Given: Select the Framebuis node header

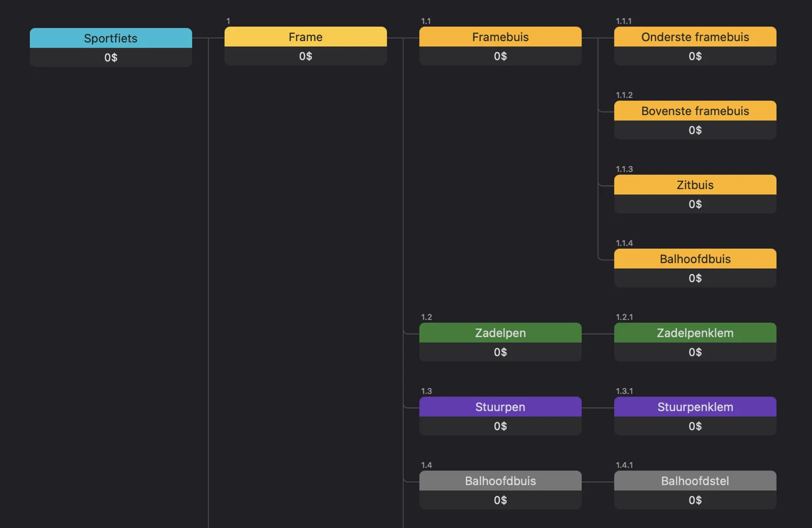Looking at the screenshot, I should pos(500,37).
